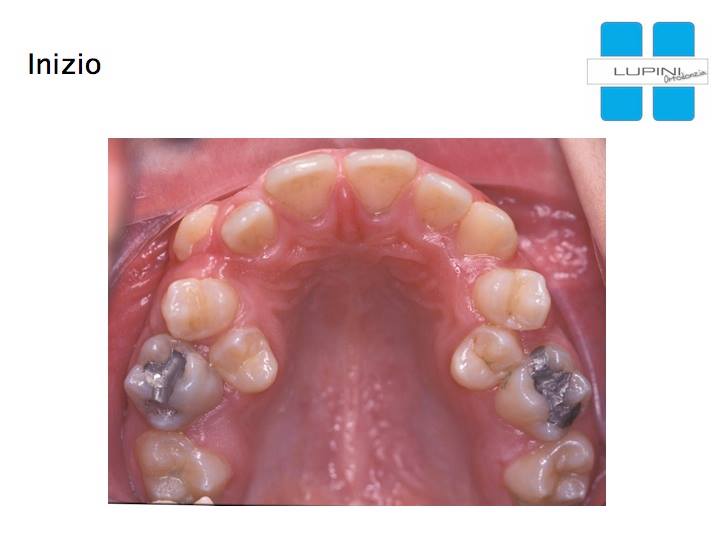The width and height of the screenshot is (720, 540).
Task: Click the first premolar on the right side
Action: pos(512,298)
